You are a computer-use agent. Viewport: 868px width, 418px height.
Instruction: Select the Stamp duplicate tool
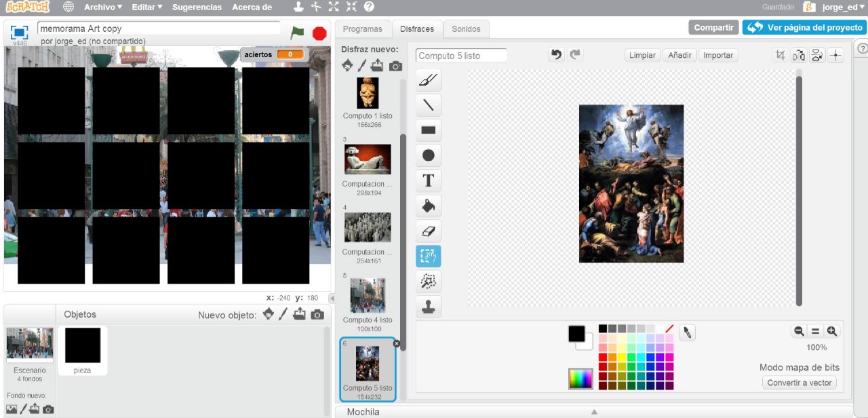(428, 307)
